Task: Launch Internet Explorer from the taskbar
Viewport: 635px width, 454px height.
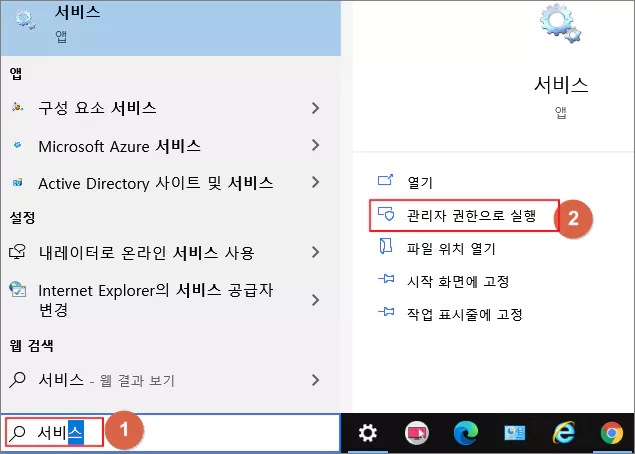Action: [x=564, y=433]
